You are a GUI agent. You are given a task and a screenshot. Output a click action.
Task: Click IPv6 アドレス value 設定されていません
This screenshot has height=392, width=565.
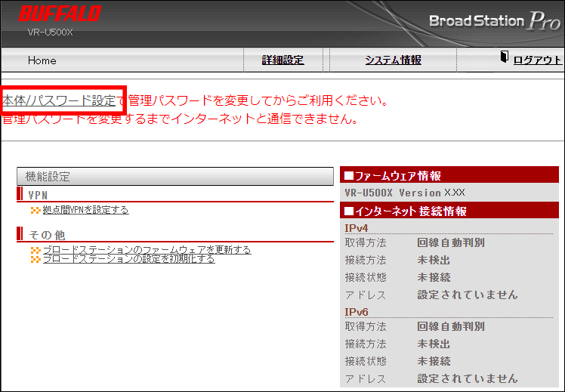(468, 378)
